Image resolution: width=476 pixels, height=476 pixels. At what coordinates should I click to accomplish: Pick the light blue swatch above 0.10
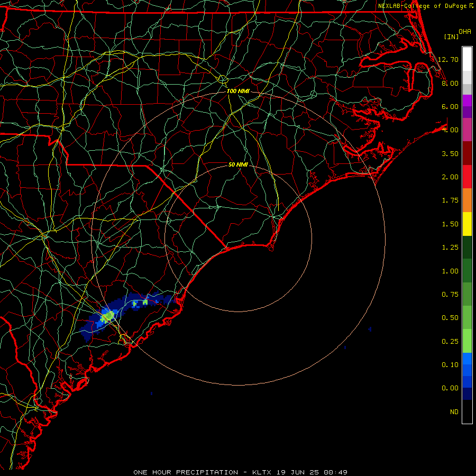click(467, 359)
